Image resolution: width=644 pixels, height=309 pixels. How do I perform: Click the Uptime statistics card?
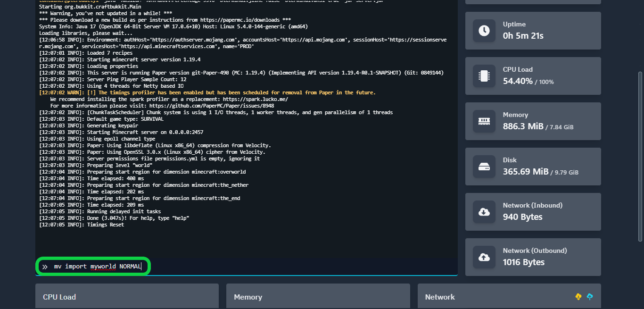533,30
